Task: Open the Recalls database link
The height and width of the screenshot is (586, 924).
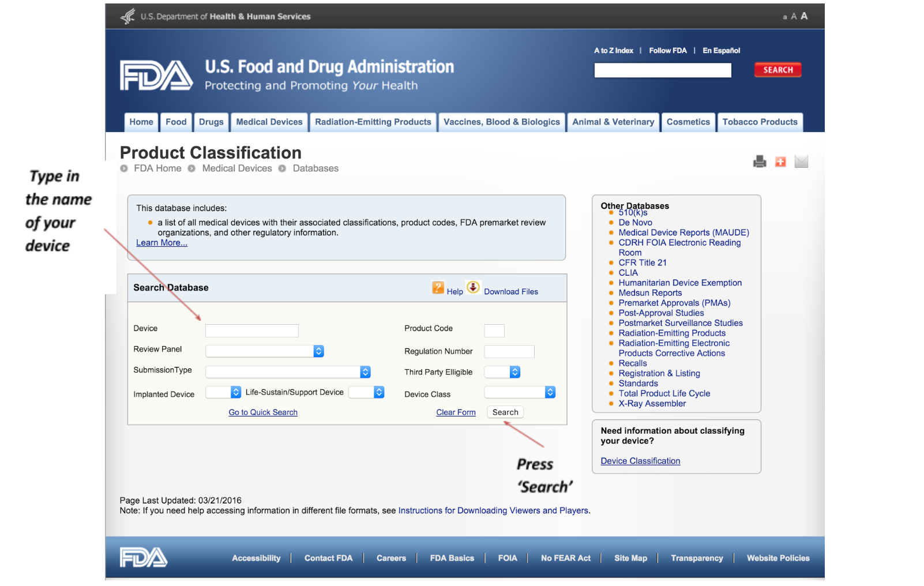Action: (633, 363)
